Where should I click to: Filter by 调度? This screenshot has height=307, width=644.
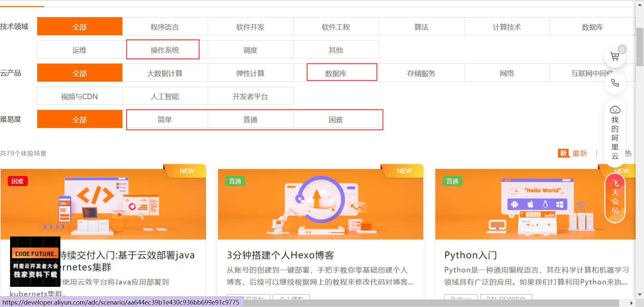pos(250,50)
